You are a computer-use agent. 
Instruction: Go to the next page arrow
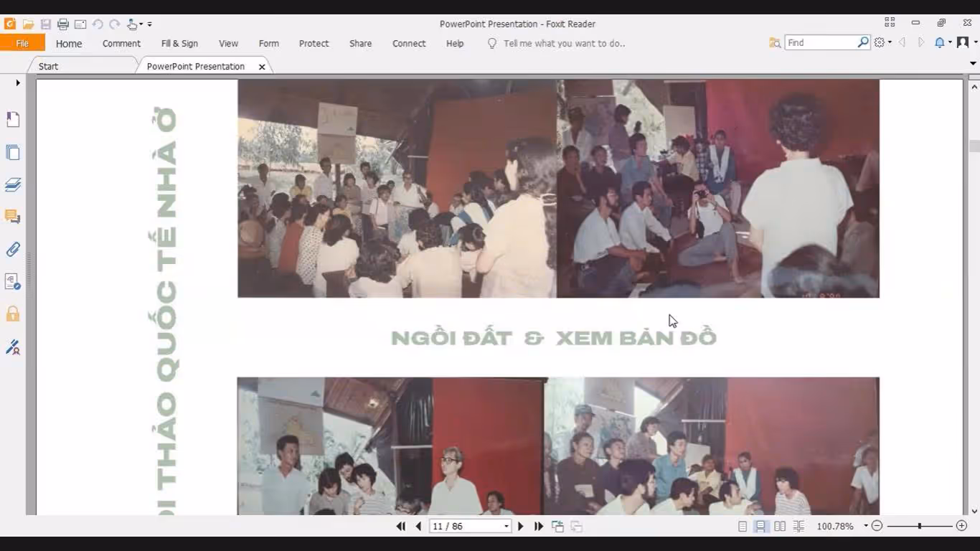[521, 527]
